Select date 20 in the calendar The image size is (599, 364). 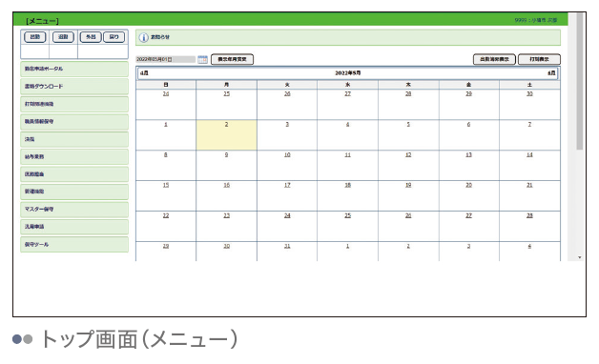pyautogui.click(x=468, y=185)
